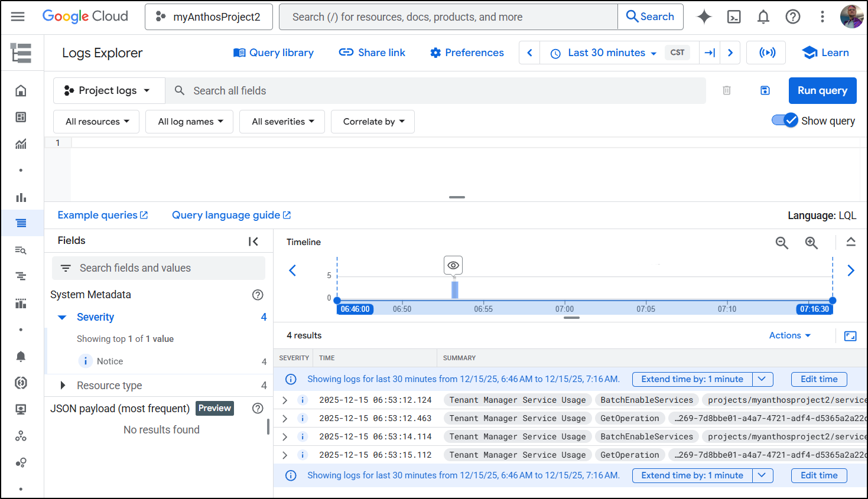The height and width of the screenshot is (499, 868).
Task: Zoom out on the timeline
Action: tap(782, 243)
